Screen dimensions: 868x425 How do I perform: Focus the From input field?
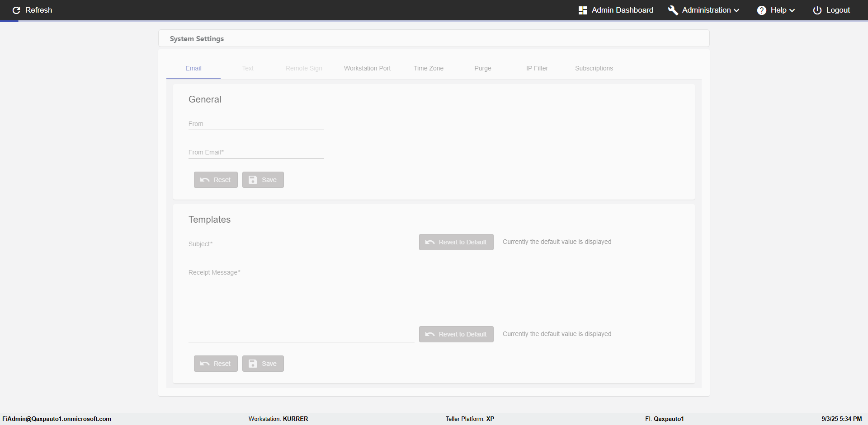tap(256, 124)
